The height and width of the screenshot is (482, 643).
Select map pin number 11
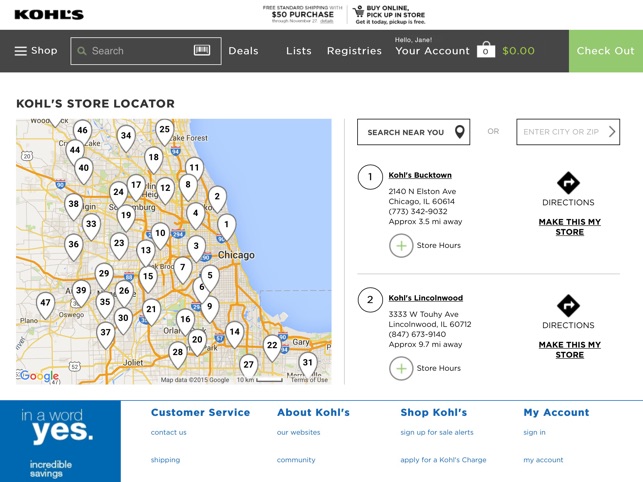click(194, 170)
